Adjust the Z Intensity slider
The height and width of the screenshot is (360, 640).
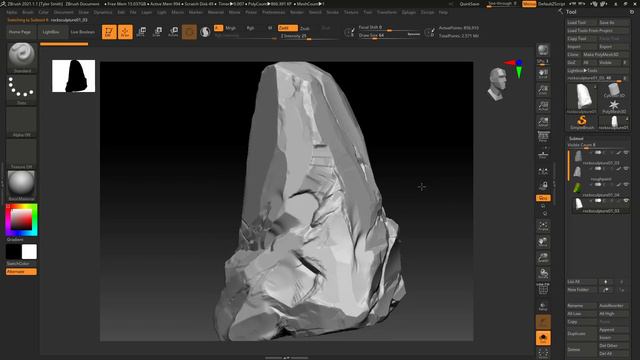(x=309, y=36)
